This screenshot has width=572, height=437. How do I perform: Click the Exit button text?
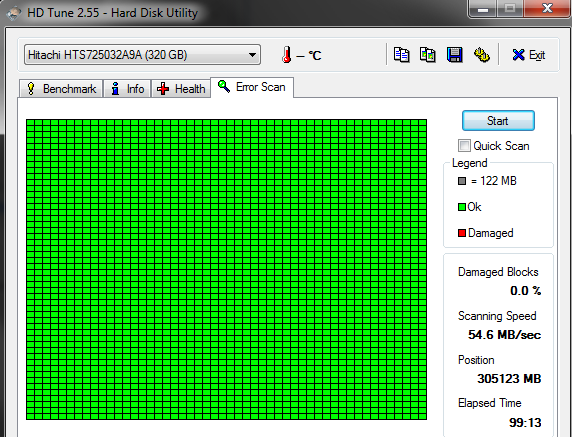click(537, 55)
